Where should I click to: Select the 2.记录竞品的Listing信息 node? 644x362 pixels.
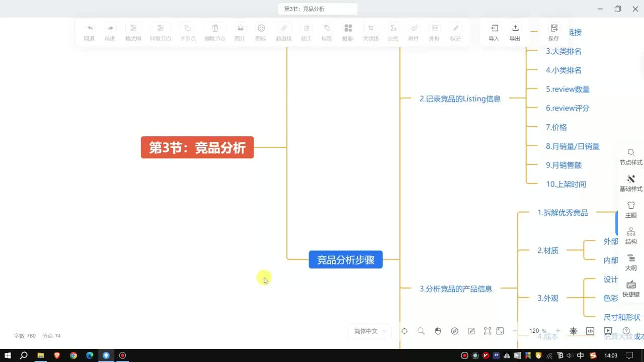point(460,99)
